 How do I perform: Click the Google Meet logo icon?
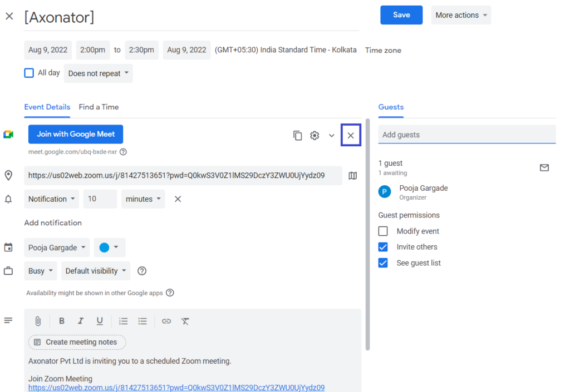point(8,135)
